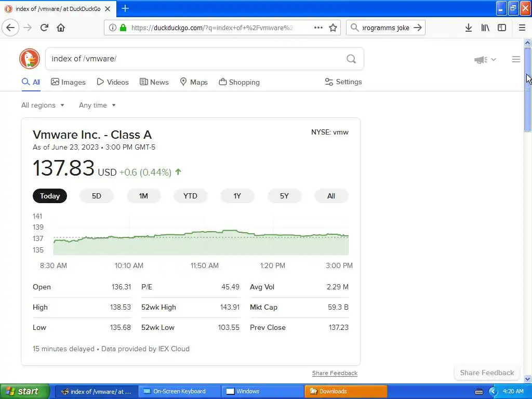The image size is (532, 399).
Task: Expand the Any time filter dropdown
Action: (x=97, y=105)
